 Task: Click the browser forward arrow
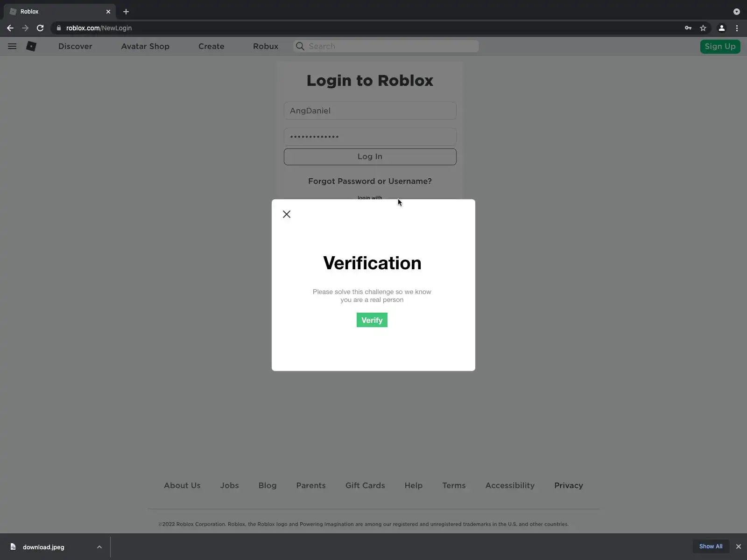tap(25, 28)
